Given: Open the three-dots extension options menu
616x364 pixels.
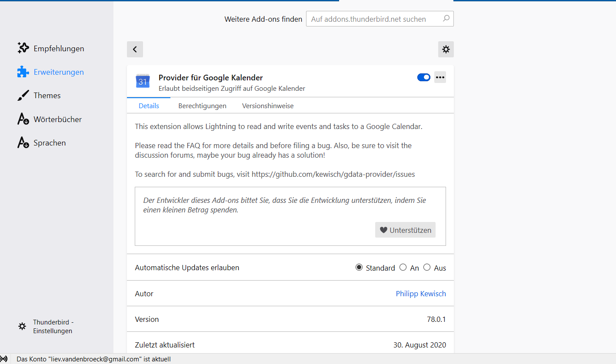Looking at the screenshot, I should click(x=440, y=77).
